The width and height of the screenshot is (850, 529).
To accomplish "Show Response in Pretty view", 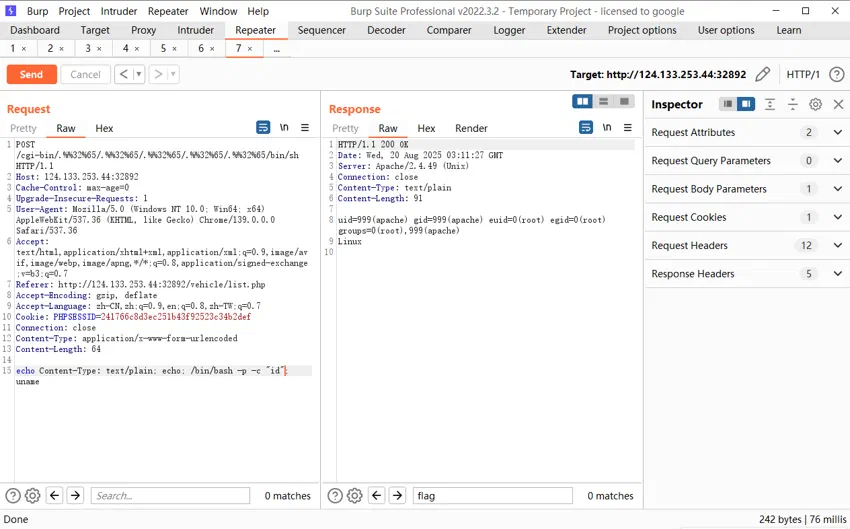I will [x=345, y=128].
